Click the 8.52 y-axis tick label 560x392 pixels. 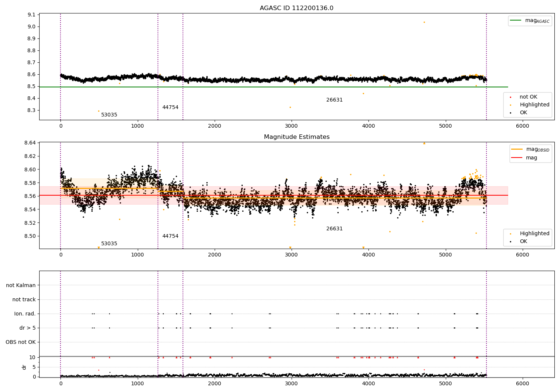click(x=30, y=223)
